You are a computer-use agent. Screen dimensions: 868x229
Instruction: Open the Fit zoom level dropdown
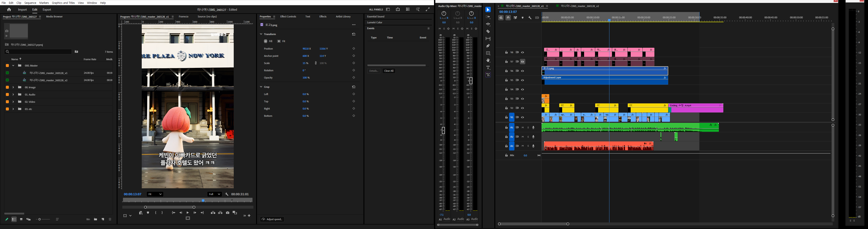tap(155, 194)
